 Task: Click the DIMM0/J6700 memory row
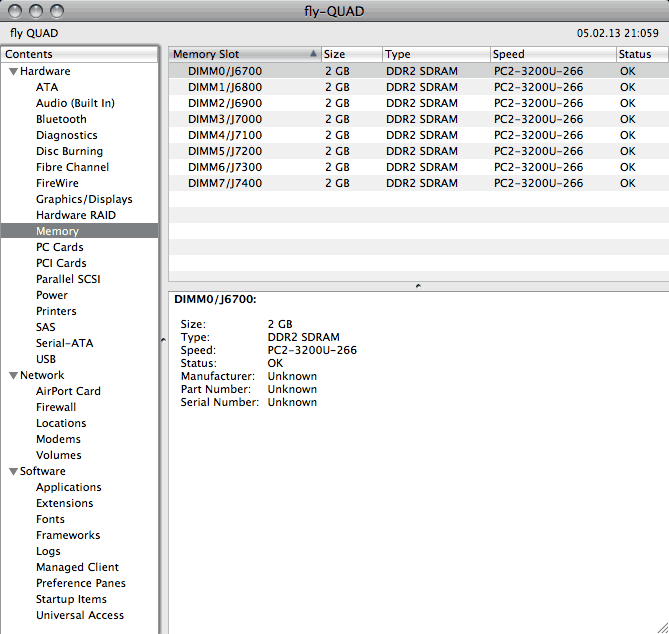(x=225, y=71)
